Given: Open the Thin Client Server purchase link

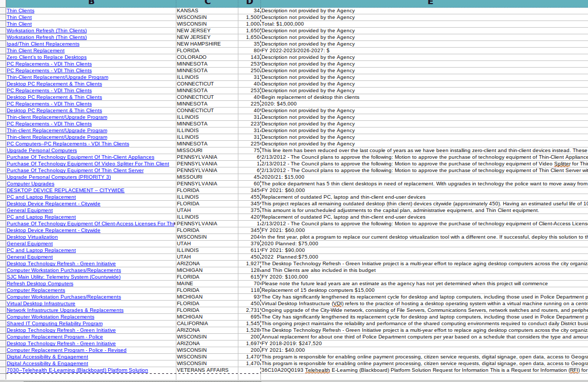Looking at the screenshot, I should pyautogui.click(x=75, y=171).
